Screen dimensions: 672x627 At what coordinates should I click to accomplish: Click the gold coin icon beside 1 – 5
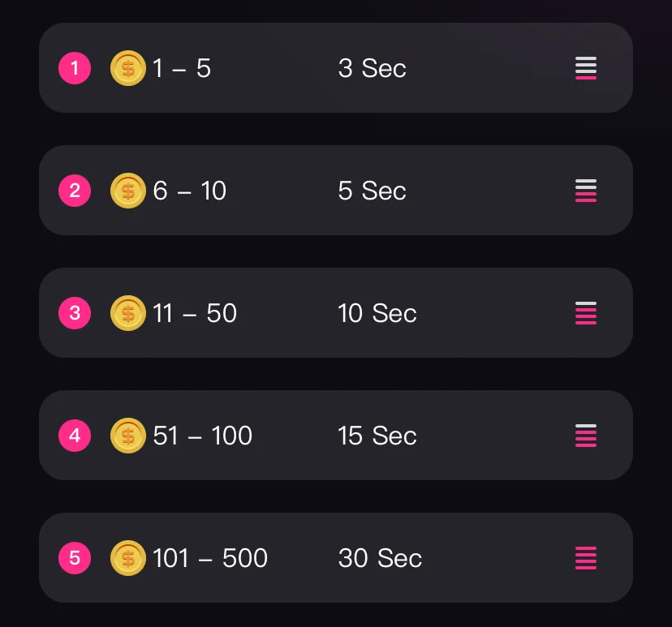coord(127,68)
